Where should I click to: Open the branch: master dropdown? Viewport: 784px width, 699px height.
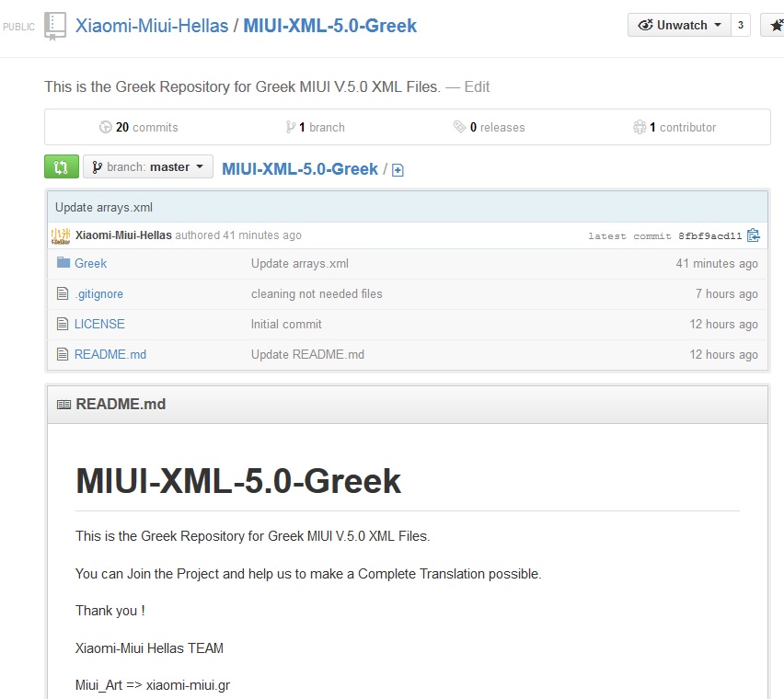[148, 167]
